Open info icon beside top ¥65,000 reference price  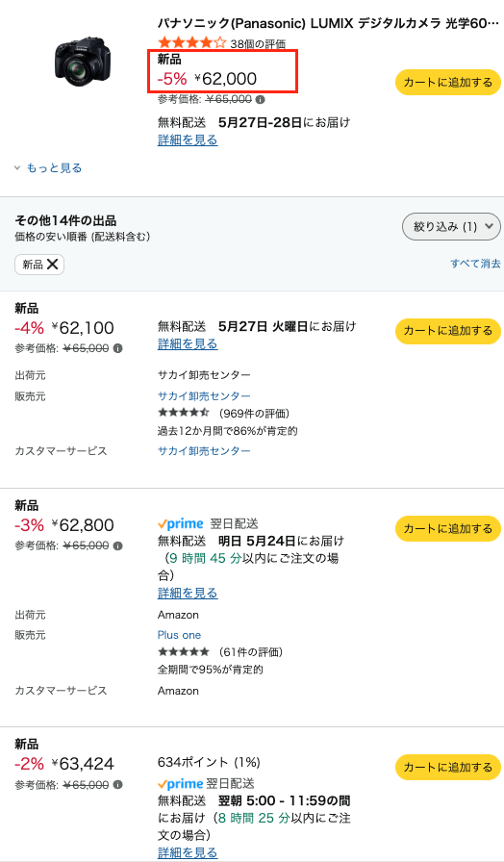pyautogui.click(x=261, y=99)
